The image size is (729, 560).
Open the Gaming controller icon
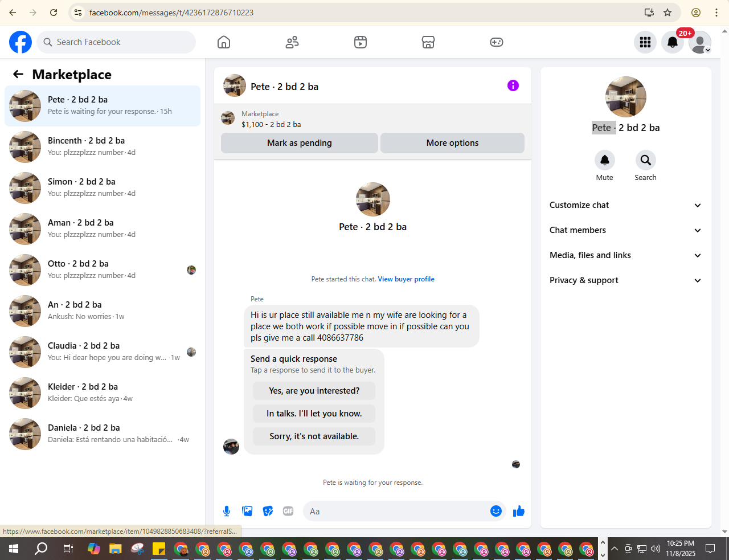(497, 42)
